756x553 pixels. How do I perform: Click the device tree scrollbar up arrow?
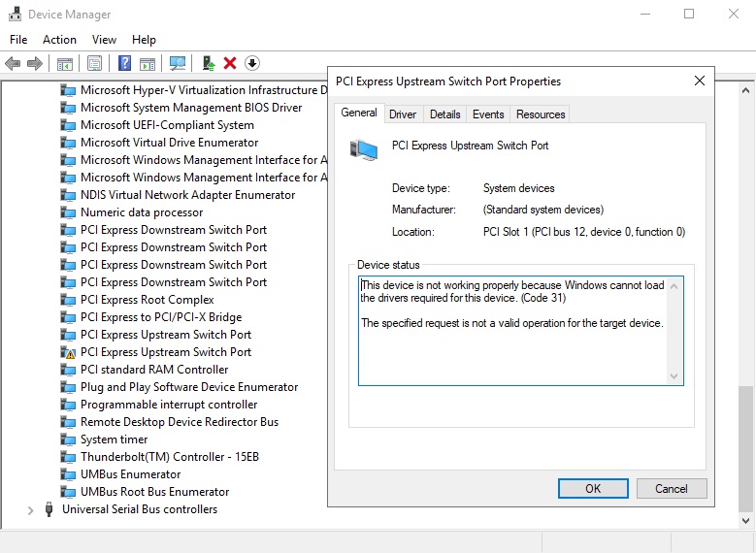tap(745, 90)
